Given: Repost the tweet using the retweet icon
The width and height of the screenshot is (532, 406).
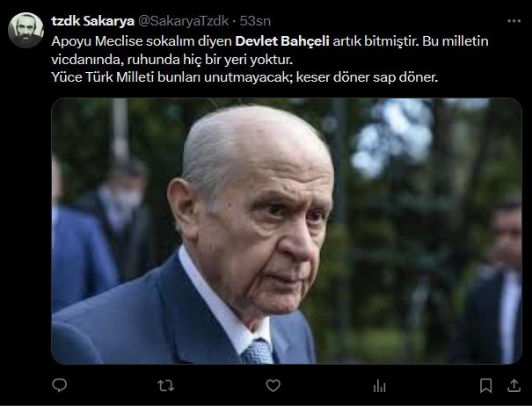Looking at the screenshot, I should tap(166, 386).
